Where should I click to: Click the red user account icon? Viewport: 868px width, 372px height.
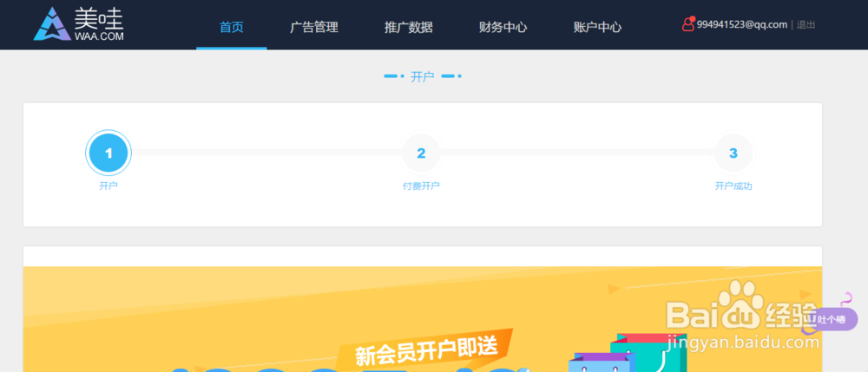688,23
